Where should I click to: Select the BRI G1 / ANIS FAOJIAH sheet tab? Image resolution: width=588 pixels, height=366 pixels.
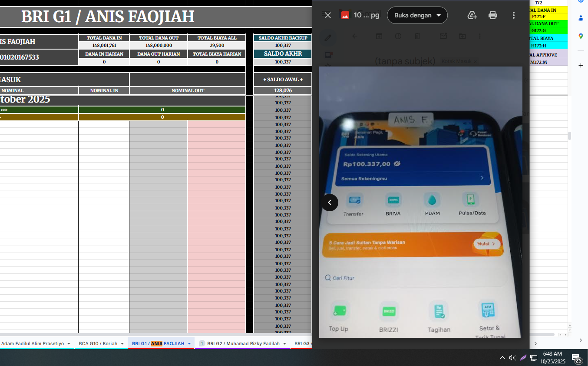tap(158, 343)
